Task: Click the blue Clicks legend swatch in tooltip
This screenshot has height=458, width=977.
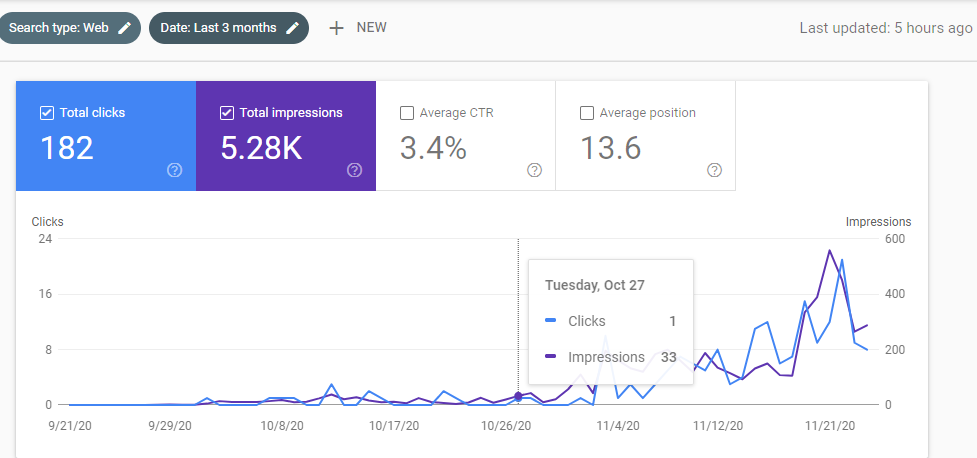Action: tap(550, 322)
